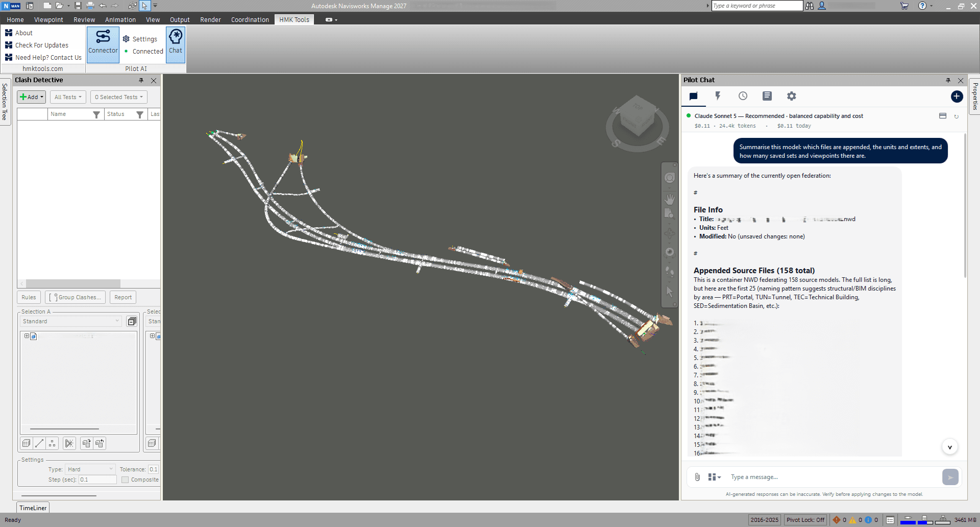Open the Animation ribbon tab

120,19
